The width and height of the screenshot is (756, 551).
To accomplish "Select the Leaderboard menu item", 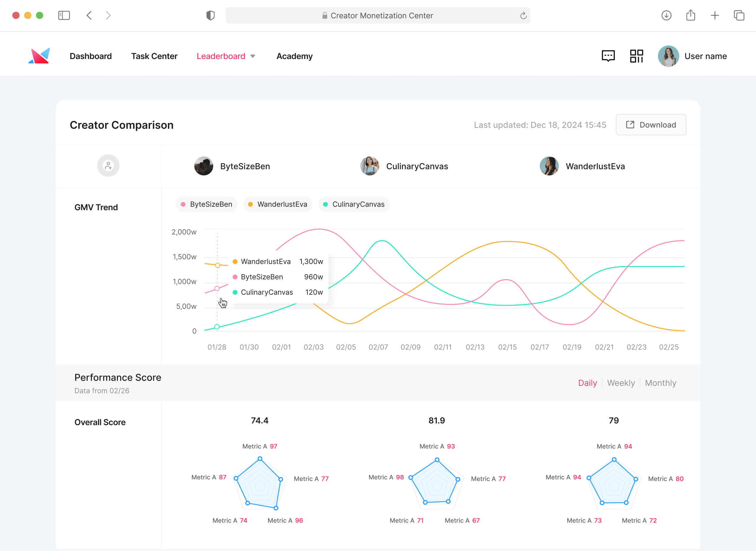I will [x=221, y=56].
